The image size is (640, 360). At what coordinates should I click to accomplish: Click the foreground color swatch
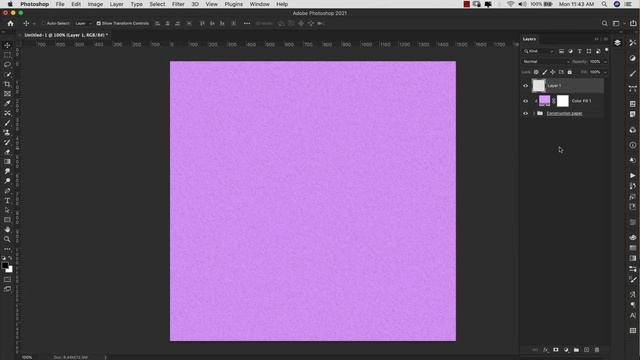5,266
